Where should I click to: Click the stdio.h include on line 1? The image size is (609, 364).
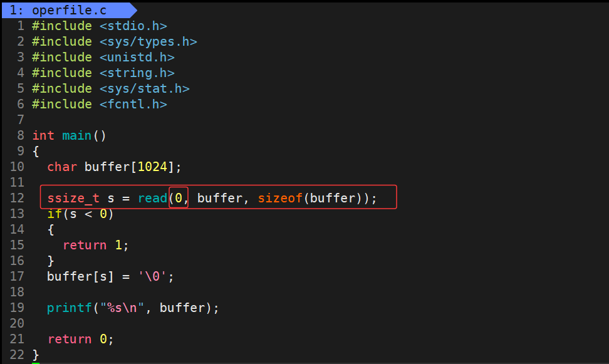point(133,26)
